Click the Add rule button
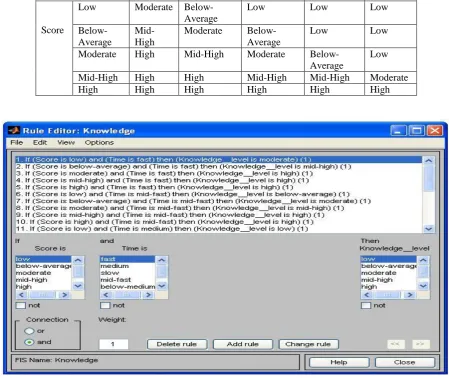The width and height of the screenshot is (449, 378). (x=243, y=344)
